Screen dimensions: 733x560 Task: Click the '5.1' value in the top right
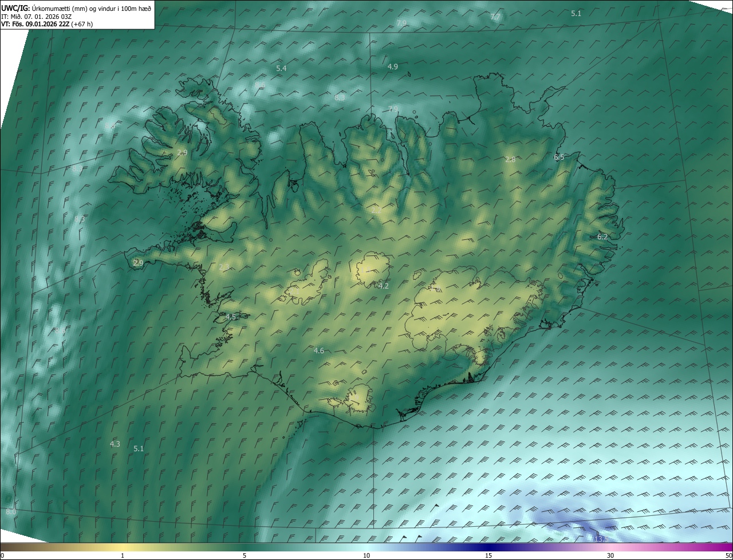point(576,13)
